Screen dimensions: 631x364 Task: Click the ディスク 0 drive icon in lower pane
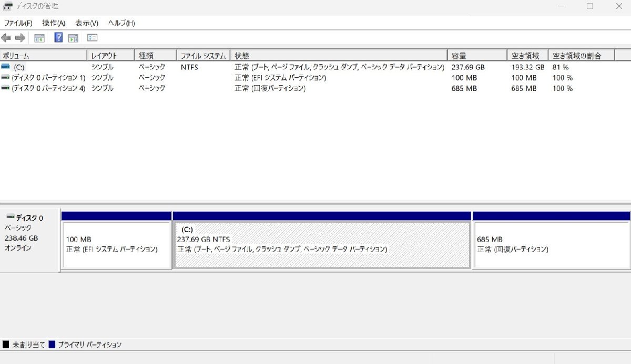coord(10,217)
